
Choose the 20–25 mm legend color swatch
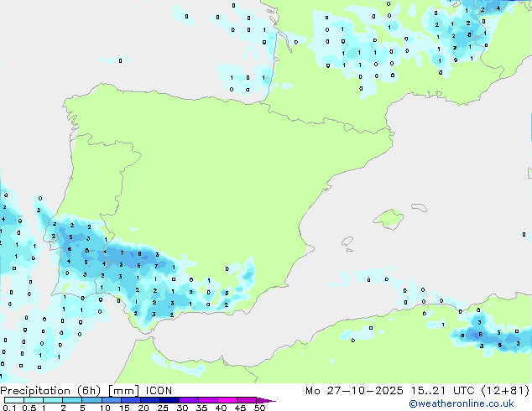tap(150, 400)
